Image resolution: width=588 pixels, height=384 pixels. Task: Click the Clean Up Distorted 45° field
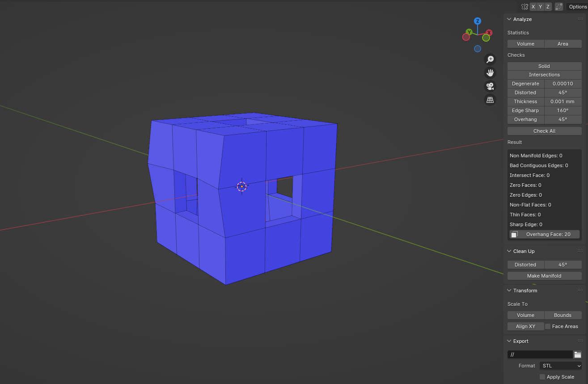[x=563, y=265]
